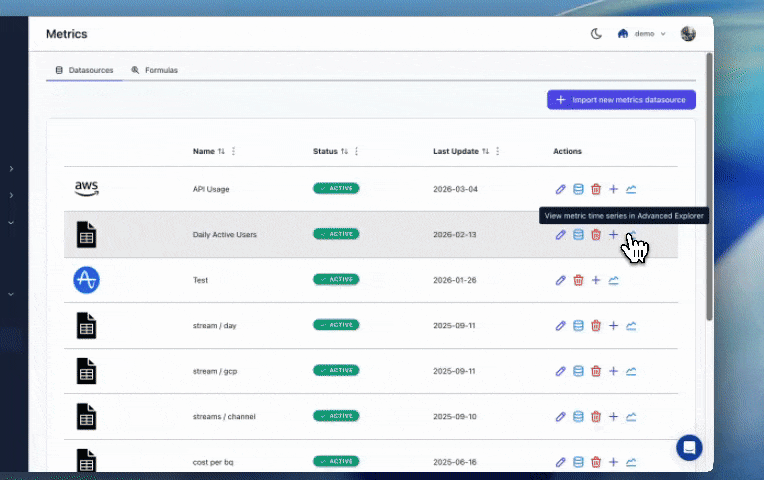Switch to the Datasources tab
The image size is (764, 480).
84,70
